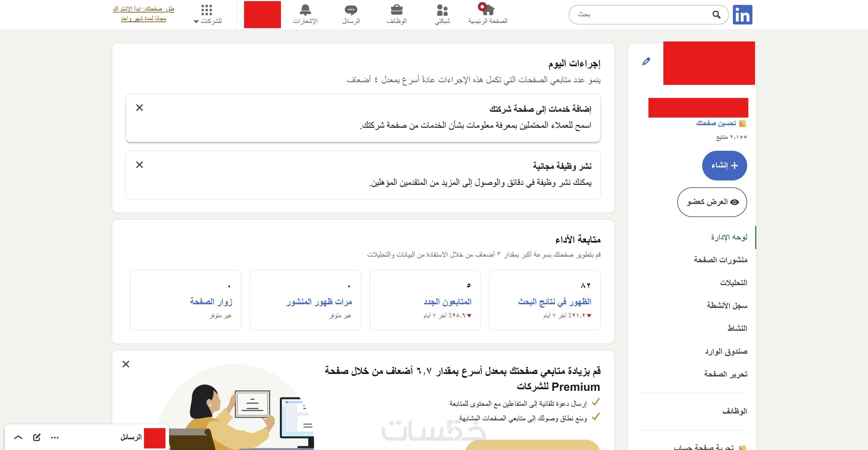Expand the messaging panel chevron
The height and width of the screenshot is (450, 868).
coord(18,437)
